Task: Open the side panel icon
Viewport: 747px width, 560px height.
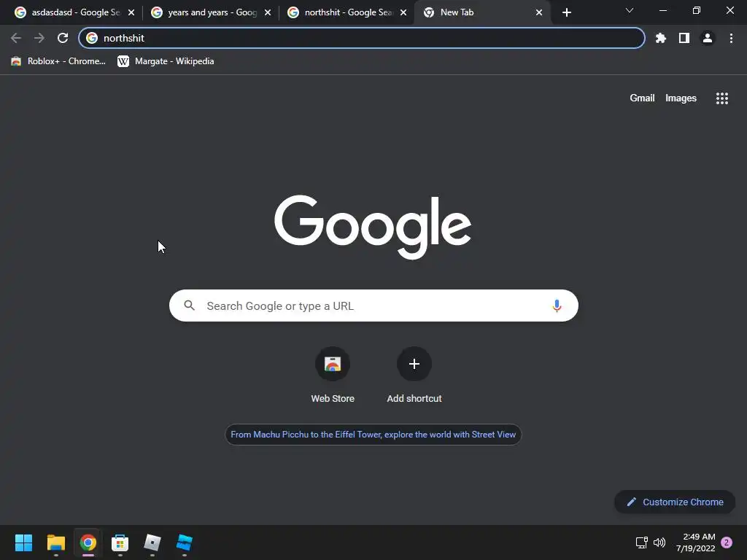Action: pyautogui.click(x=684, y=38)
